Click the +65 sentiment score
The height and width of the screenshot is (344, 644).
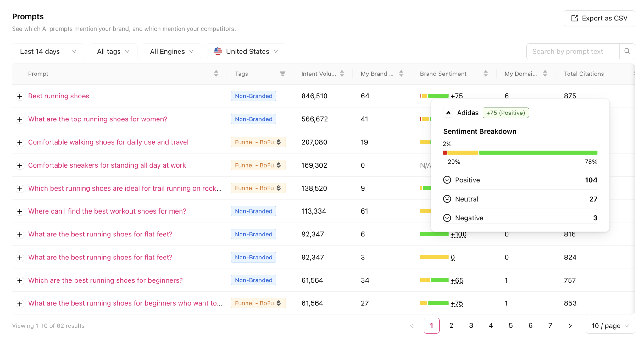click(457, 280)
